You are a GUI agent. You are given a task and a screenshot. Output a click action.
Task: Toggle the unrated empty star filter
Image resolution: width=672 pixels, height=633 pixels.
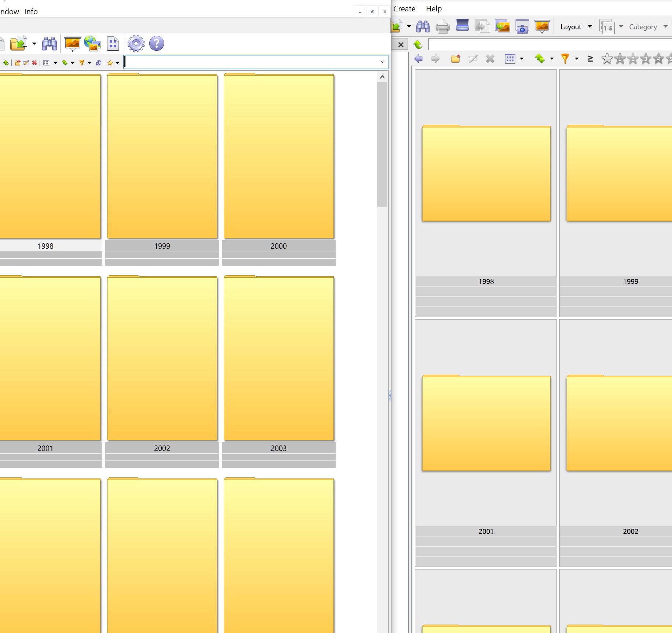click(607, 59)
